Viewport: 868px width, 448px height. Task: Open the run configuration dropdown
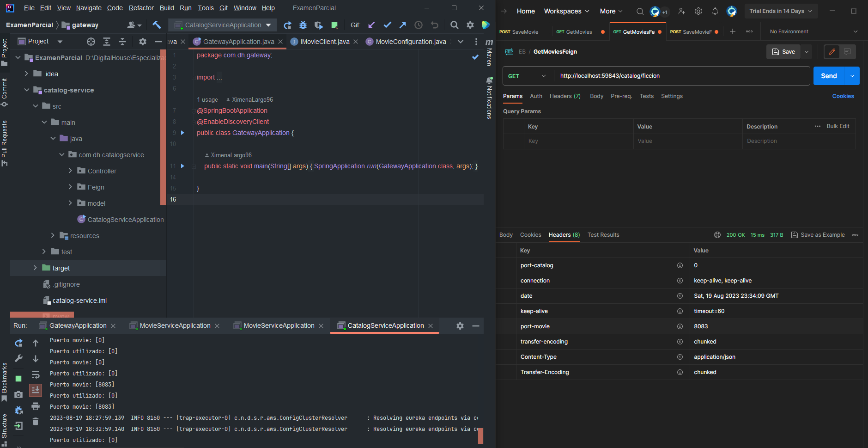pyautogui.click(x=223, y=25)
